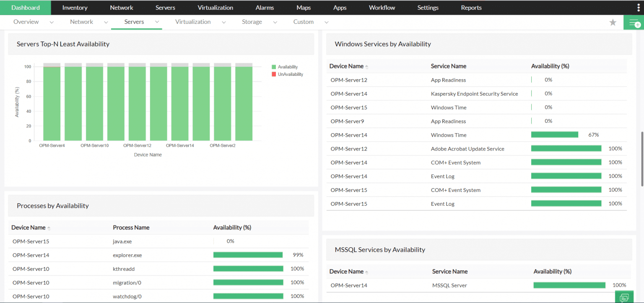
Task: Toggle UnAvailability legend in servers chart
Action: 287,74
